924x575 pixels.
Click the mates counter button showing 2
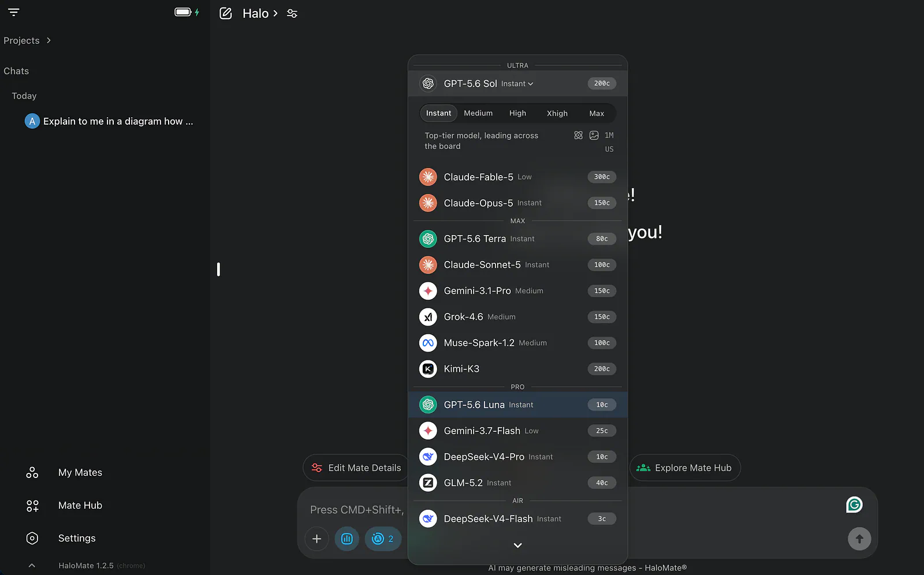pos(383,539)
